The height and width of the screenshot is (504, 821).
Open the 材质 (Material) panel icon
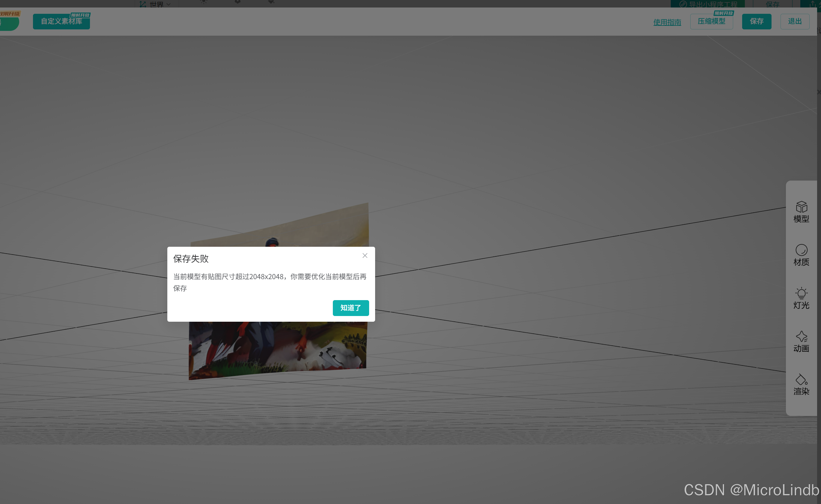click(801, 255)
